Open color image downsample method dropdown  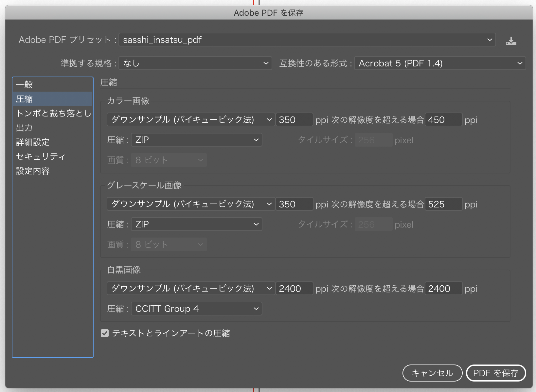(191, 119)
